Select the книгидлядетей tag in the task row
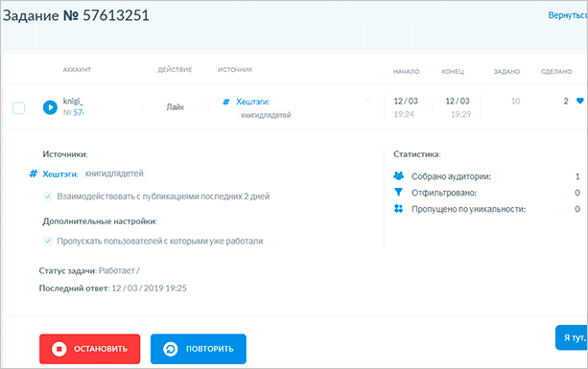The image size is (588, 369). coord(266,115)
